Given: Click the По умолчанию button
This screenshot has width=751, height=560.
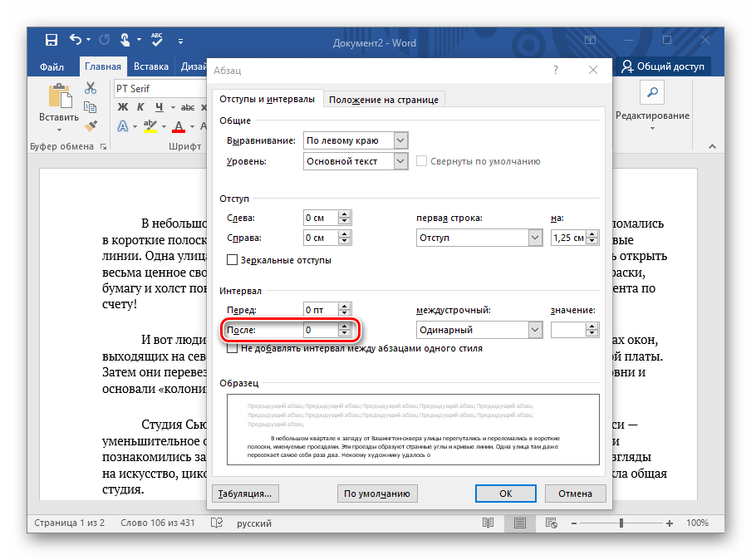Looking at the screenshot, I should pos(377,494).
